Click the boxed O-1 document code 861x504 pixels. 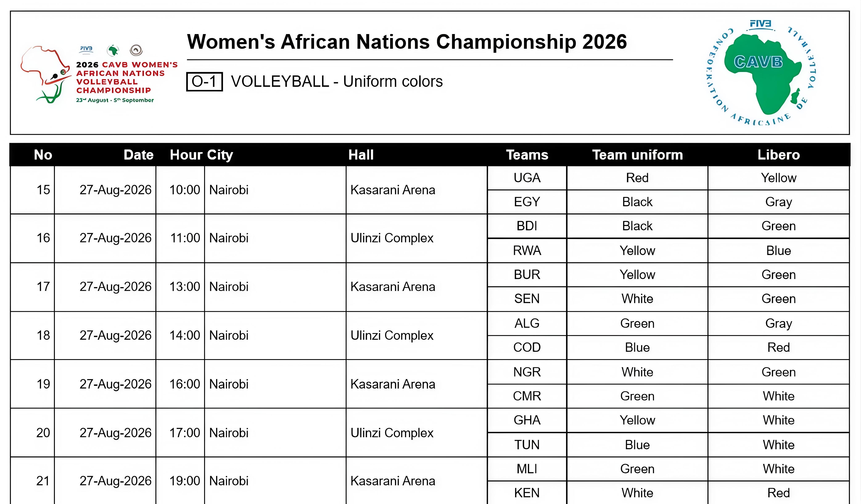click(x=204, y=82)
